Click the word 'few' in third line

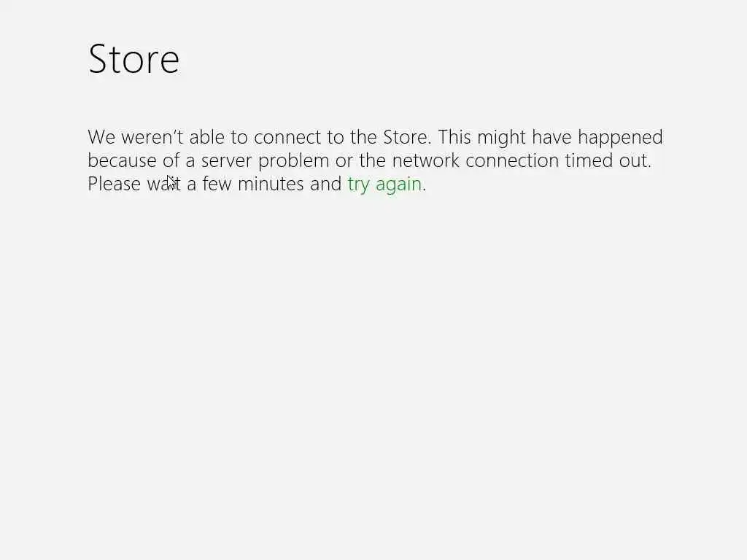click(217, 184)
